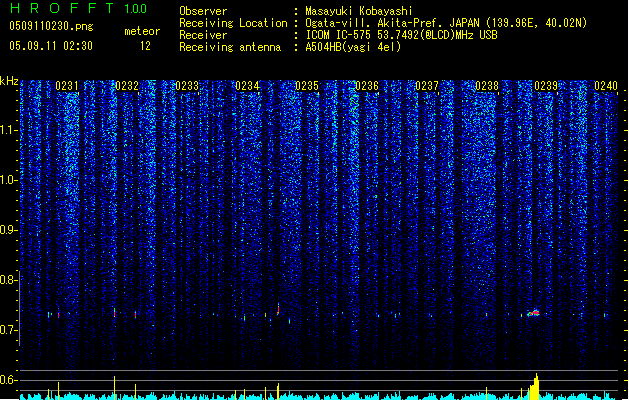
Task: Click the 0.9 frequency axis label
Action: coord(9,230)
